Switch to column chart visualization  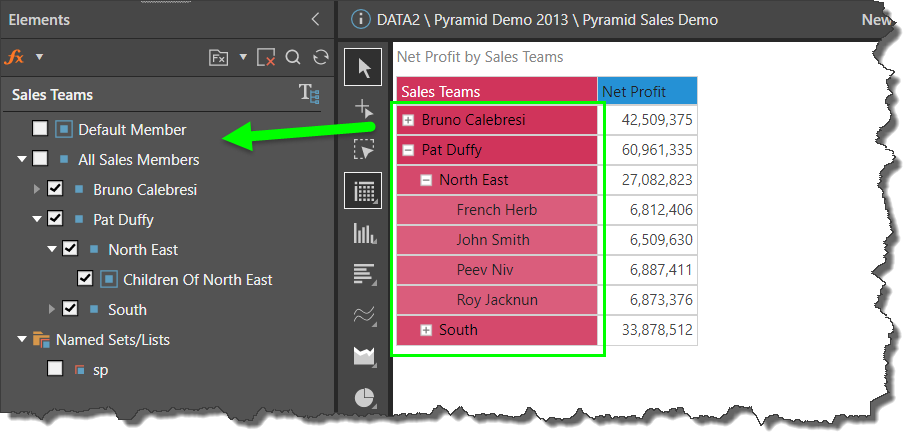364,233
